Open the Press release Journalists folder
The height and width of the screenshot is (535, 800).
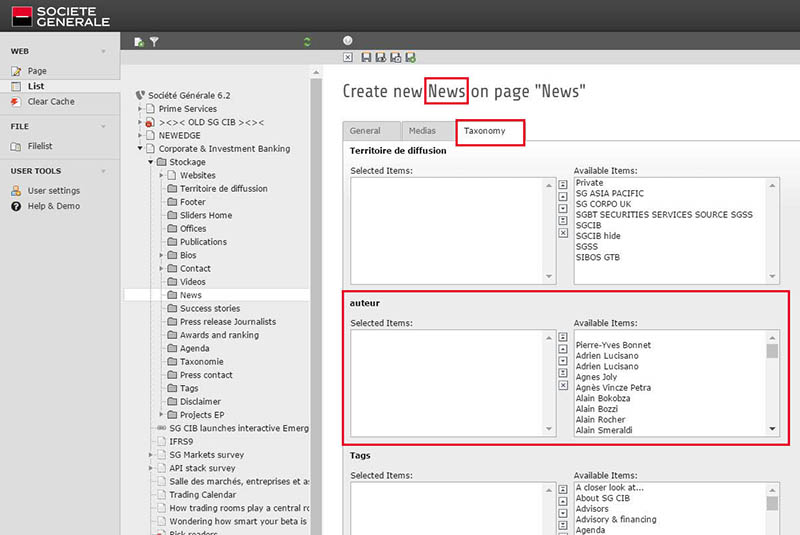pyautogui.click(x=228, y=322)
